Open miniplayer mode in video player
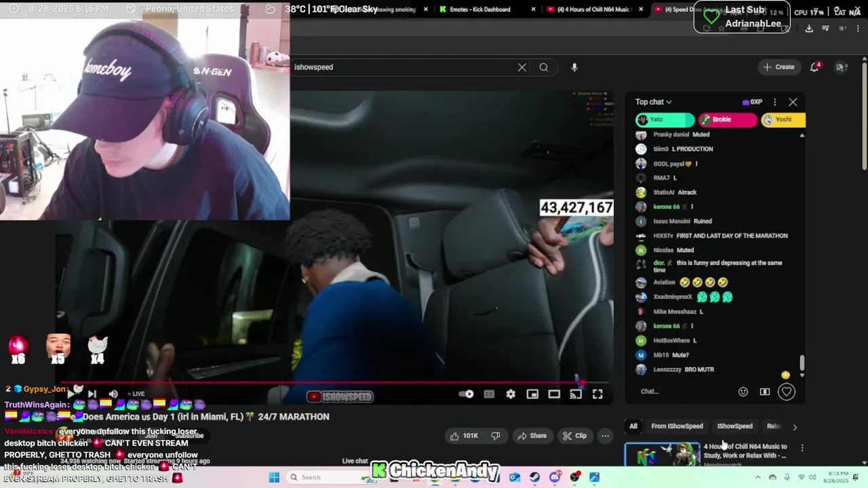 (532, 394)
